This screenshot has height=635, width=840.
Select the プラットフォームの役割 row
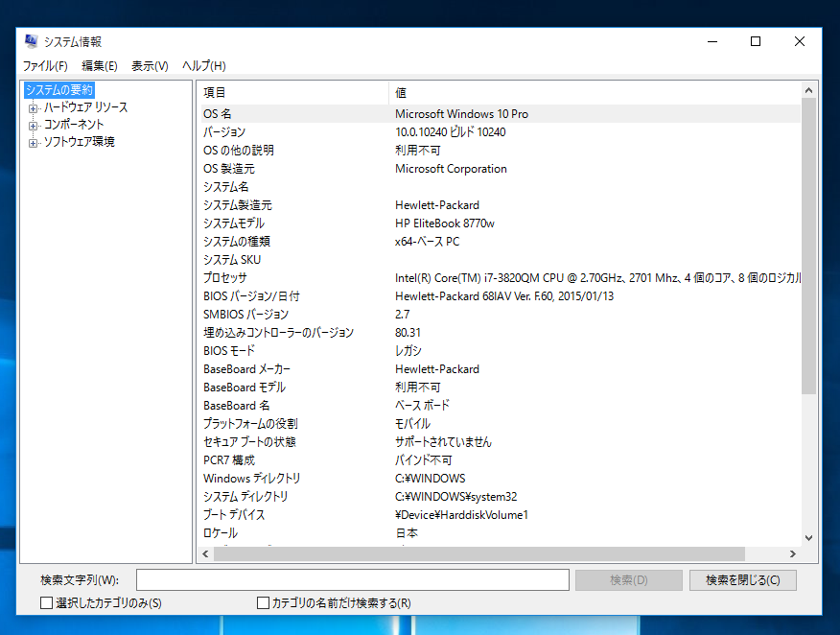tap(501, 423)
